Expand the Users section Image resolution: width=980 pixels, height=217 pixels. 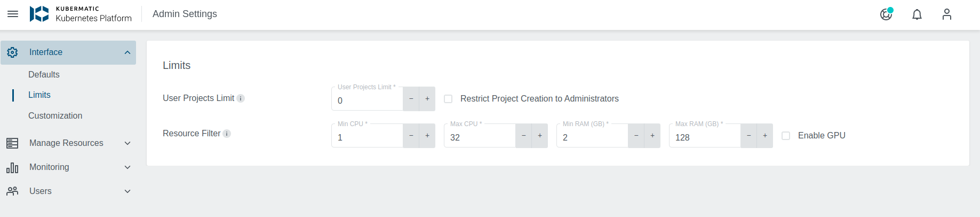coord(128,191)
